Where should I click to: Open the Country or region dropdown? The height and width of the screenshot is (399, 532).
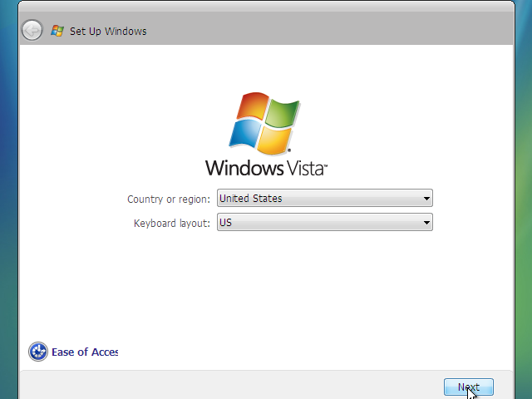click(x=325, y=198)
